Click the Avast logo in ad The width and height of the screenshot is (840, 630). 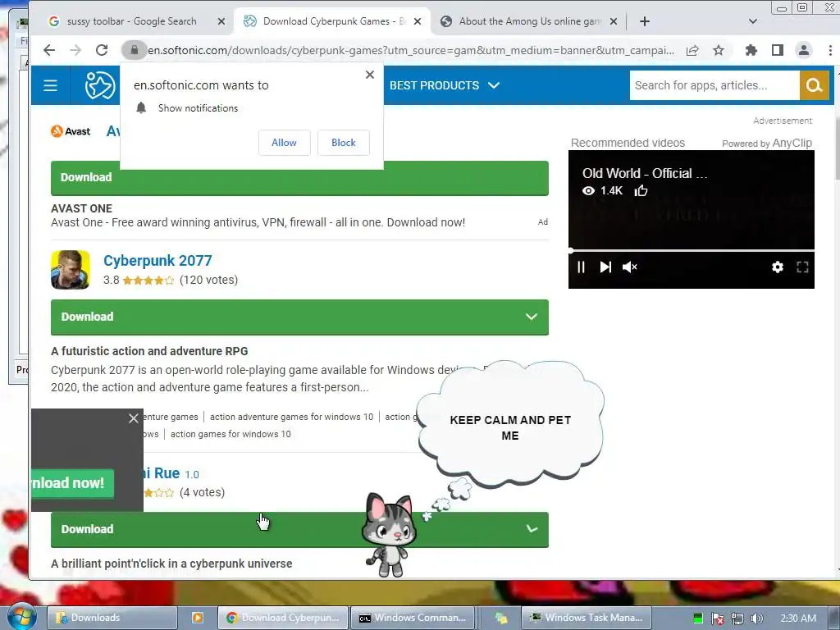coord(71,131)
